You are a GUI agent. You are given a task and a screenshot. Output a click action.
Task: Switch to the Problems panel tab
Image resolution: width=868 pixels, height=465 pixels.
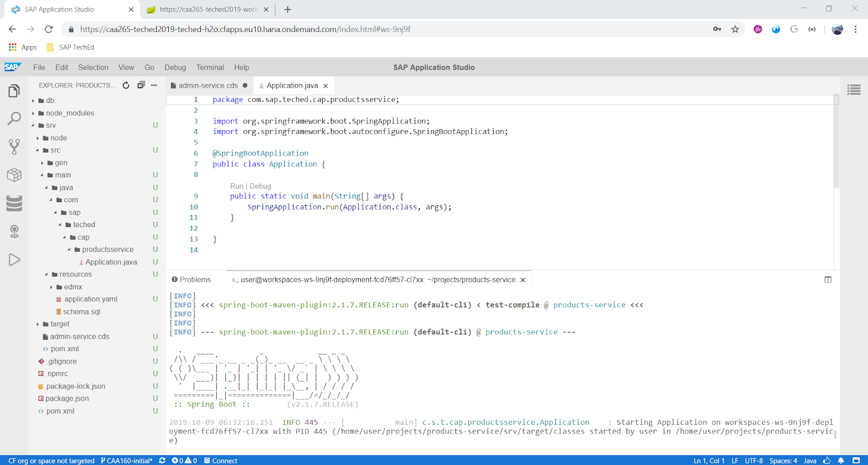coord(191,280)
